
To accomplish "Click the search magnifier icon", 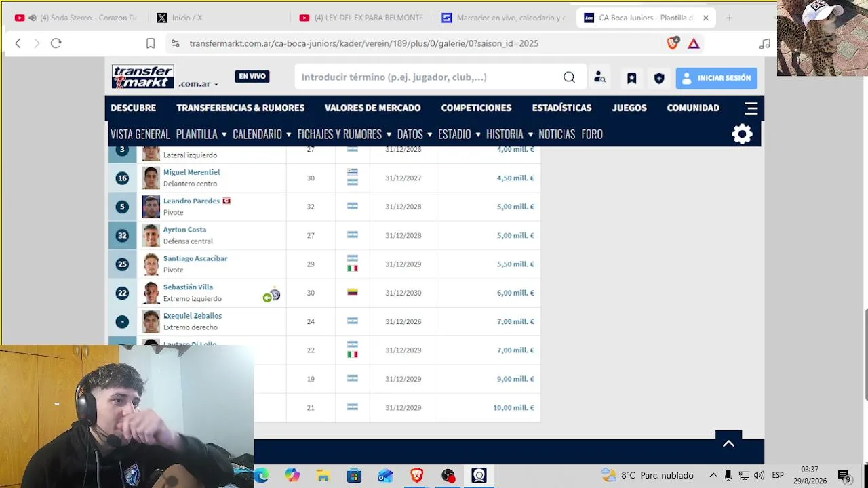I will click(569, 77).
